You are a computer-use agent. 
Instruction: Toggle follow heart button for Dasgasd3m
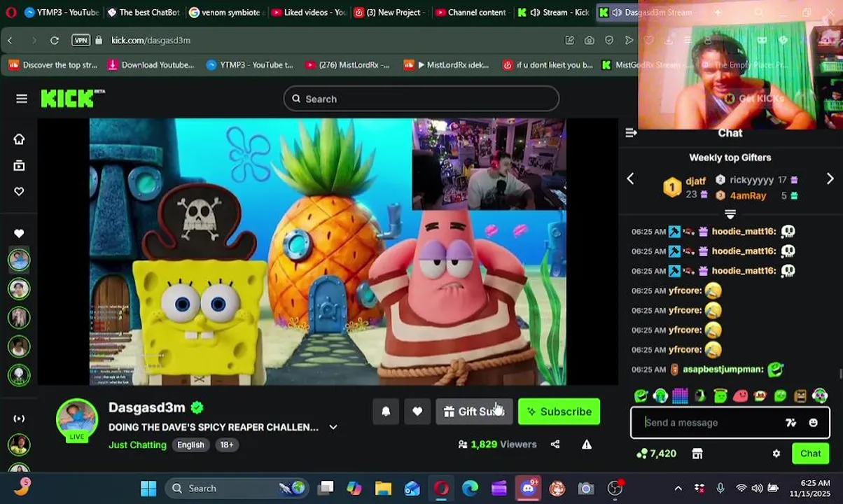coord(417,412)
